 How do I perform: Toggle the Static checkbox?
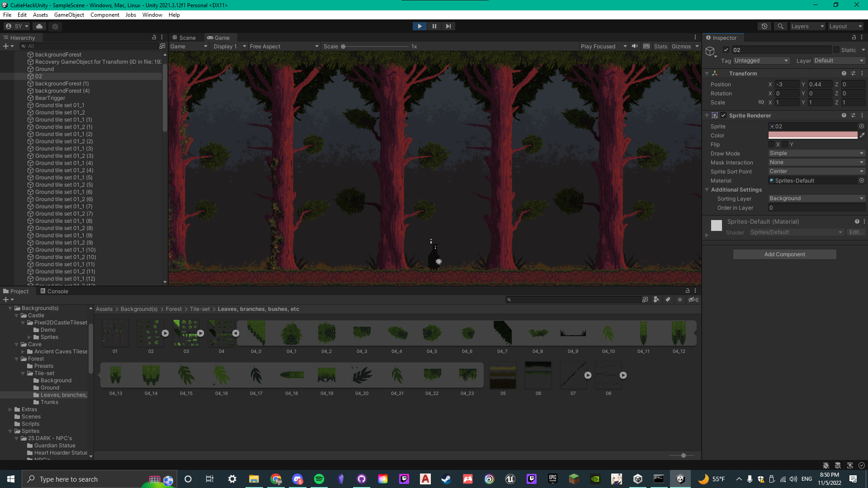836,50
